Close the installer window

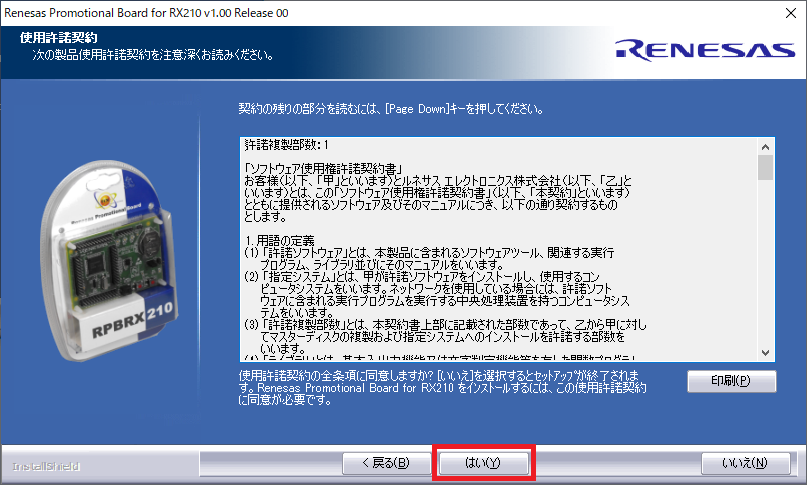(x=791, y=13)
